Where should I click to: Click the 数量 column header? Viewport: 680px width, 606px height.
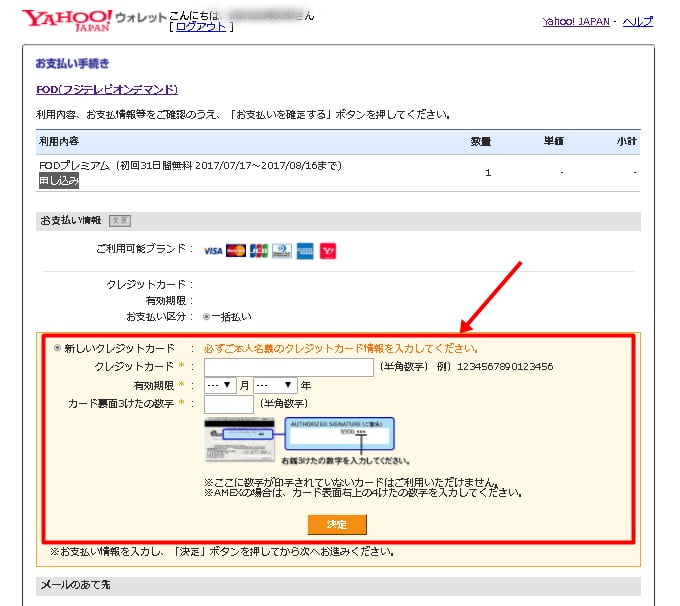481,141
